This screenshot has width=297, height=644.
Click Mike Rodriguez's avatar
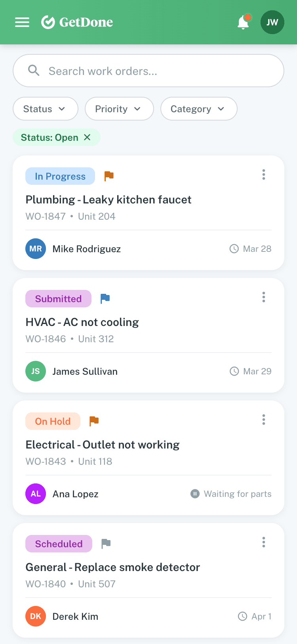36,249
